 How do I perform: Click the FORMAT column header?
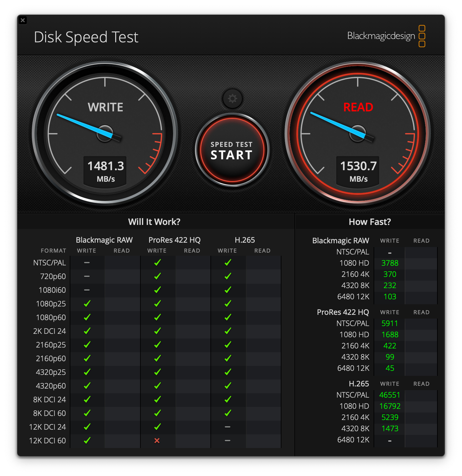click(x=54, y=251)
